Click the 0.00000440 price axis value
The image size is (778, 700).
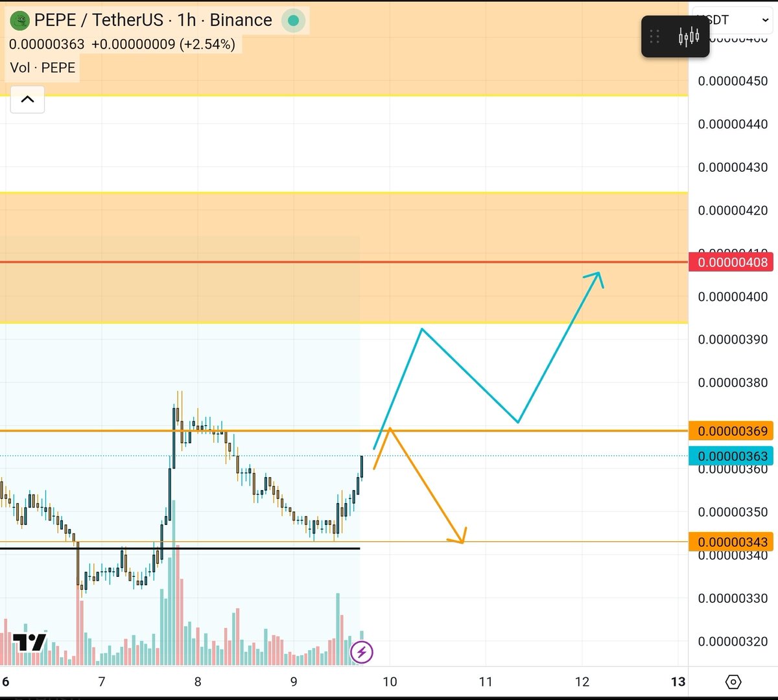click(733, 124)
